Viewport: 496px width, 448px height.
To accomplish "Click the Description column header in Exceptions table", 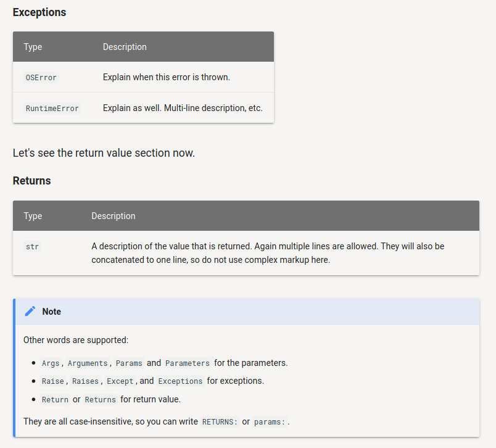I will click(x=125, y=47).
